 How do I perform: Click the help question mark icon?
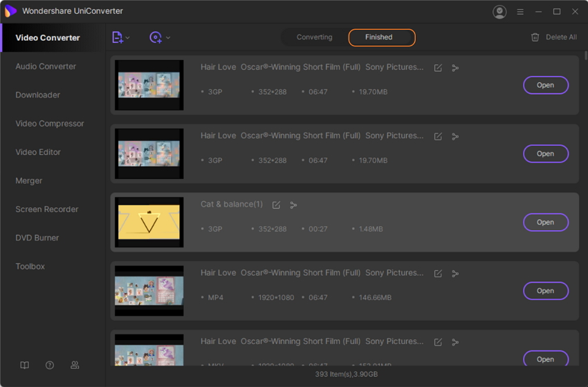coord(50,365)
